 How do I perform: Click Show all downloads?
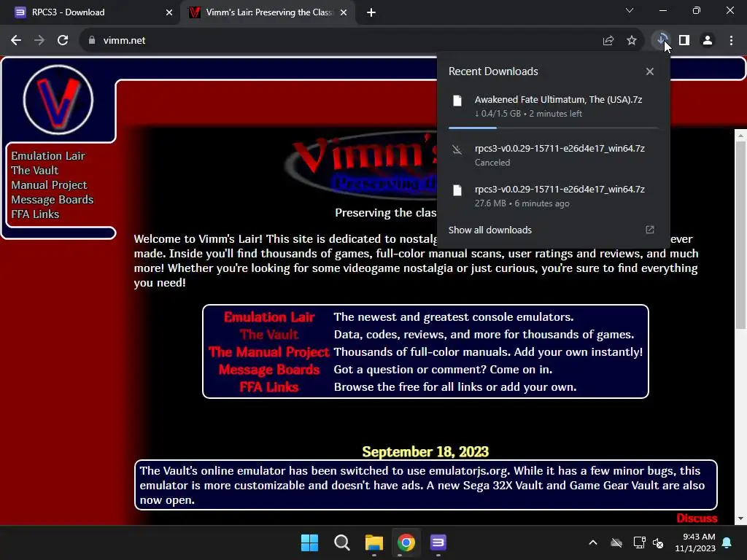(489, 230)
